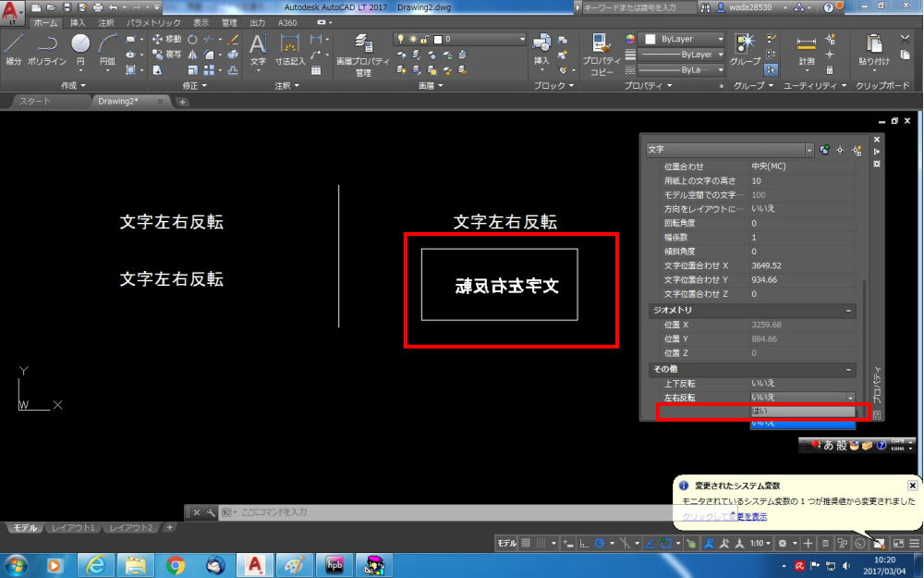Open the AutoCAD application menu button
Screen dimensions: 924x578
(x=12, y=13)
